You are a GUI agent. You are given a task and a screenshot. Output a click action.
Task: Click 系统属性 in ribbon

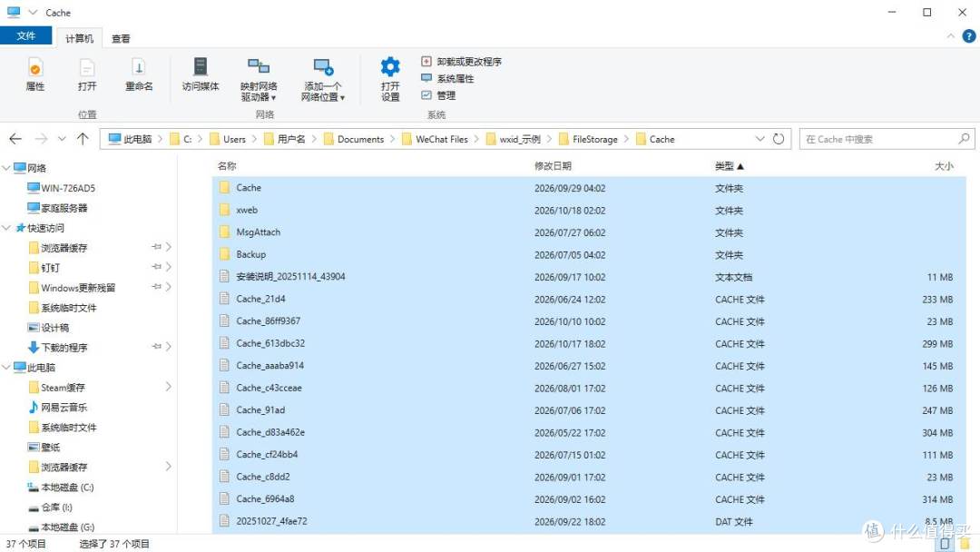pyautogui.click(x=447, y=78)
